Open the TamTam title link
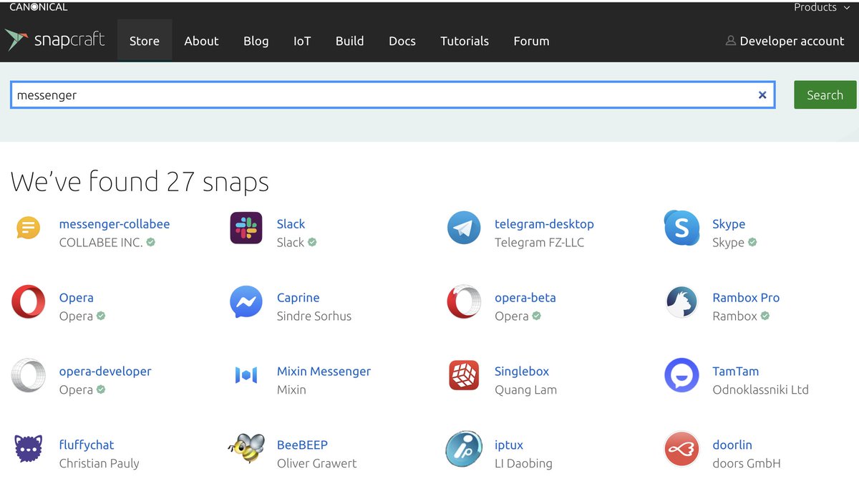Viewport: 859px width, 504px height. [x=735, y=372]
